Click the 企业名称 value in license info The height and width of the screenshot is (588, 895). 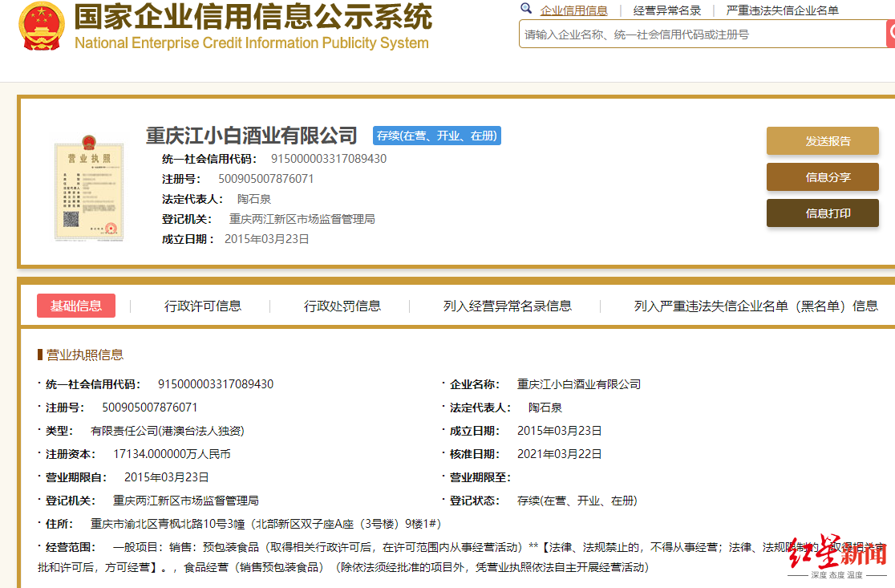click(579, 384)
